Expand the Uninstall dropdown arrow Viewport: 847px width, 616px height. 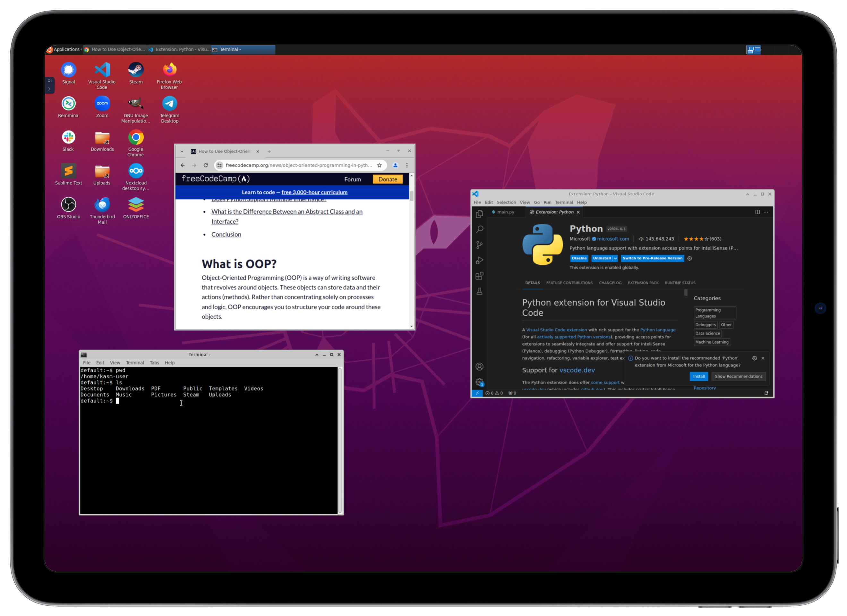(615, 258)
